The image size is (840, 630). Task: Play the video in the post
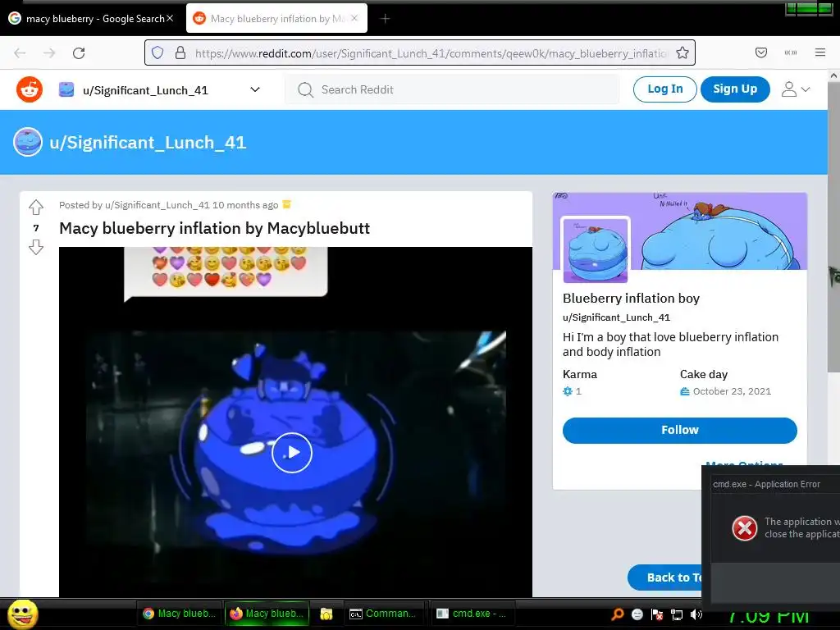point(292,453)
